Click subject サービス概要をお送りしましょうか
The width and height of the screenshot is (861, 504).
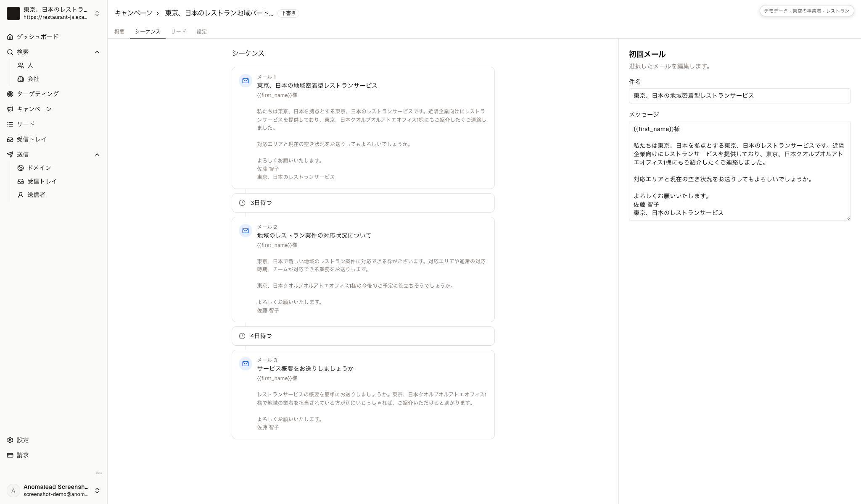point(305,369)
